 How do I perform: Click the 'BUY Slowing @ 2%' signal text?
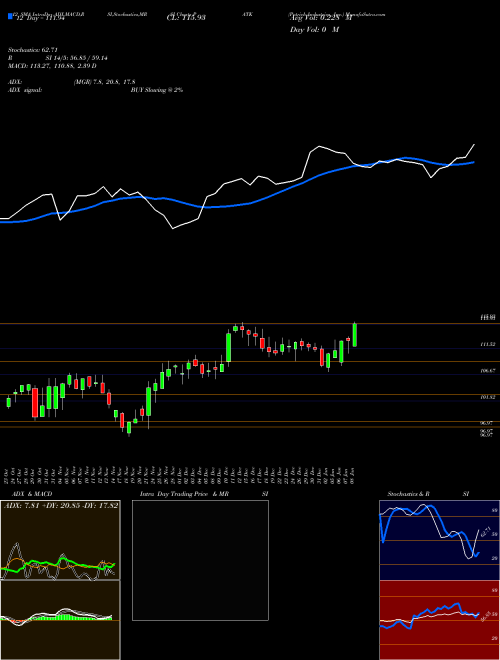click(157, 90)
